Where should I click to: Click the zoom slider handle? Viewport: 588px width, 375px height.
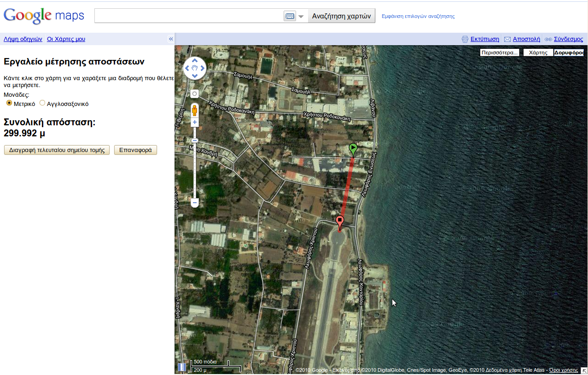click(x=194, y=141)
